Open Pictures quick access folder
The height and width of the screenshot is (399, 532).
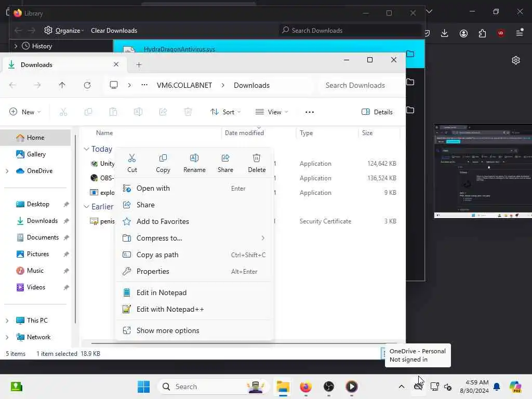(37, 254)
